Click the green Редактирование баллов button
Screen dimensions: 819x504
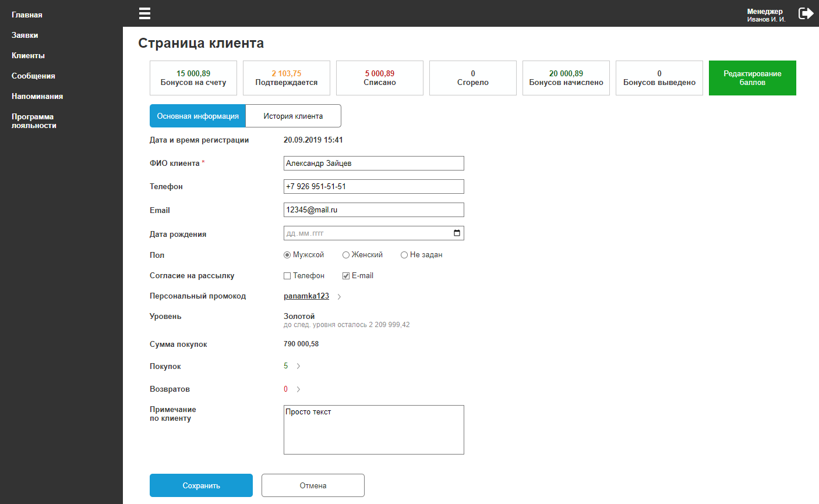point(753,78)
